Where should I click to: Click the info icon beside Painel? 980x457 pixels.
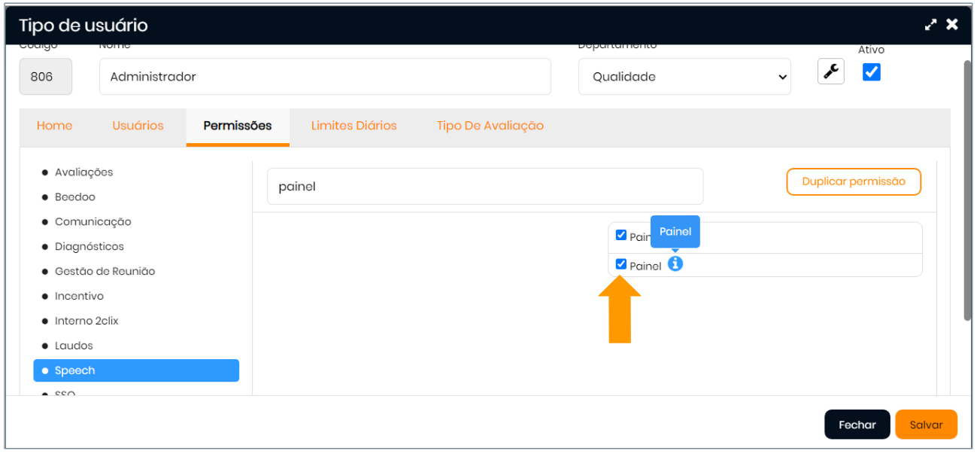[675, 264]
